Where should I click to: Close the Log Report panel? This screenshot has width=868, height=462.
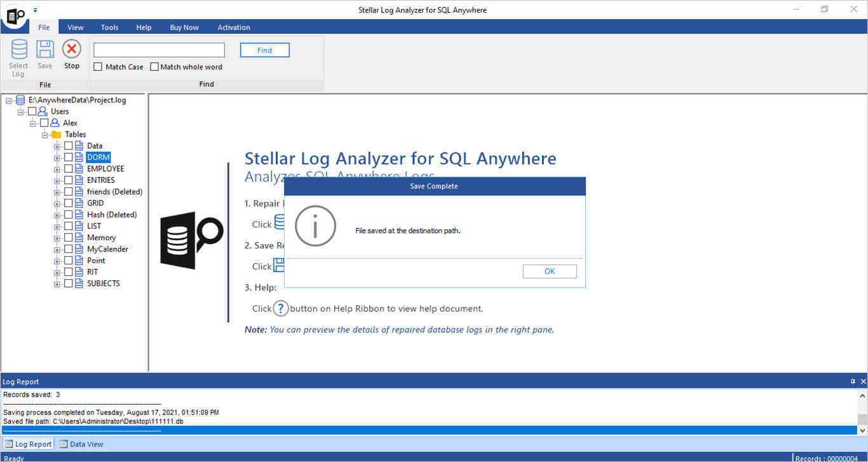863,381
